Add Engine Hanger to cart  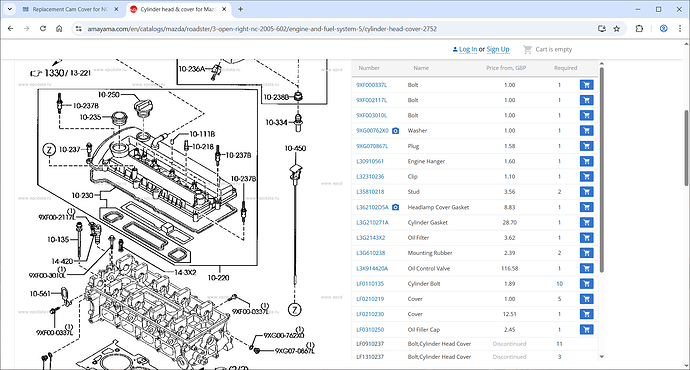586,161
